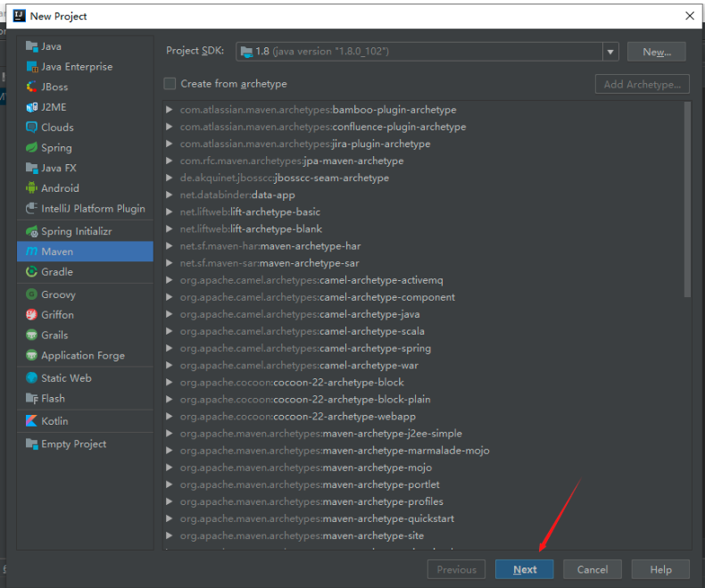This screenshot has height=588, width=705.
Task: Select Spring Initializr label
Action: tap(77, 231)
